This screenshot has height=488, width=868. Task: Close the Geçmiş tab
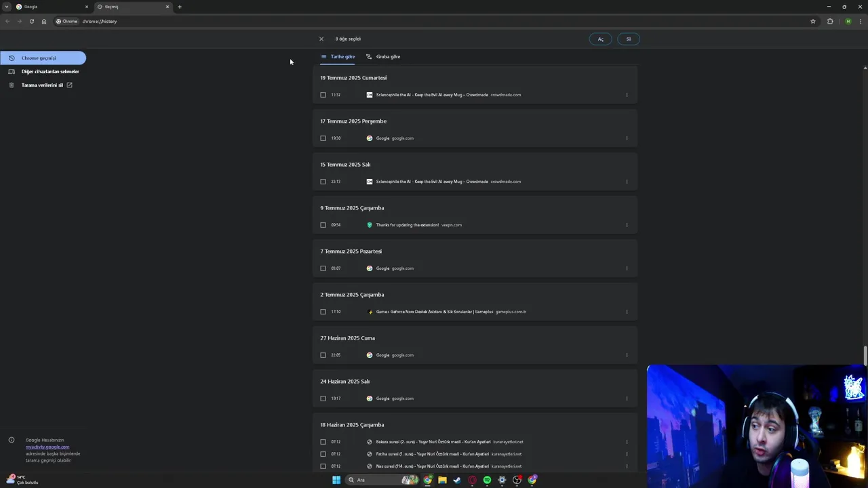coord(167,7)
